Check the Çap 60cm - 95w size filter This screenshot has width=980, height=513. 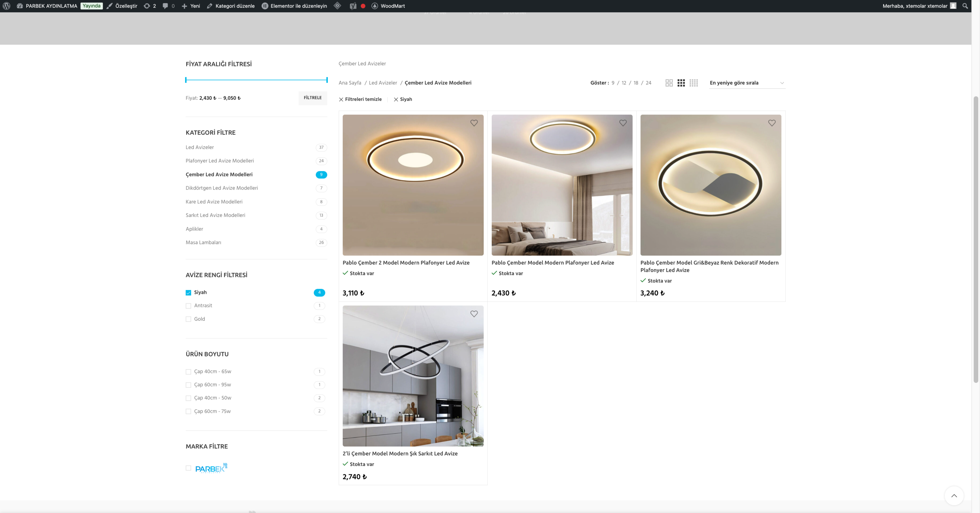[x=188, y=385]
